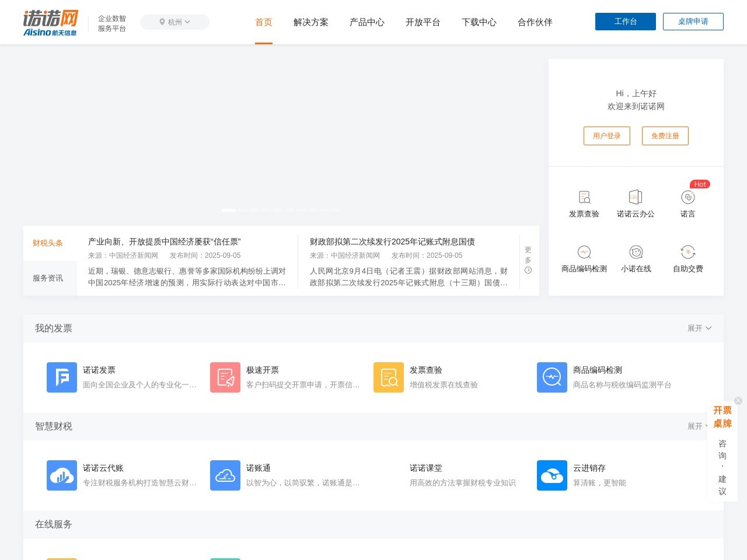
Task: Click the 企业数智服务平台 tagline text
Action: tap(112, 23)
